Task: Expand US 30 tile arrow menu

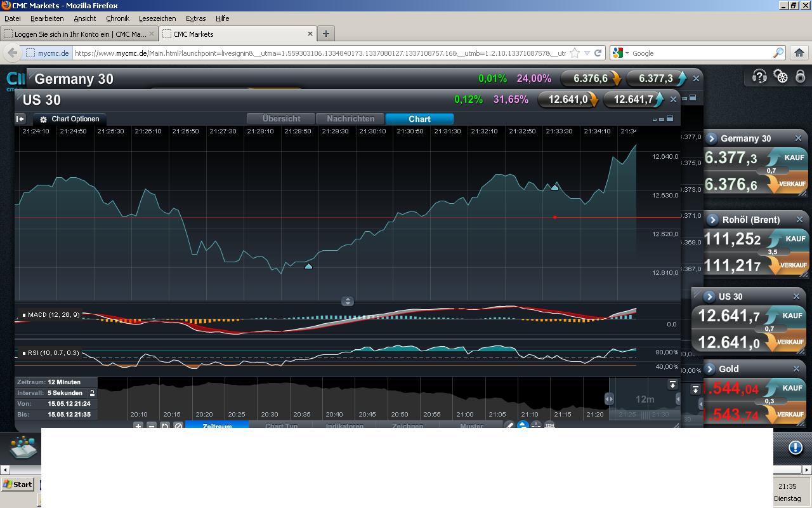Action: click(709, 297)
